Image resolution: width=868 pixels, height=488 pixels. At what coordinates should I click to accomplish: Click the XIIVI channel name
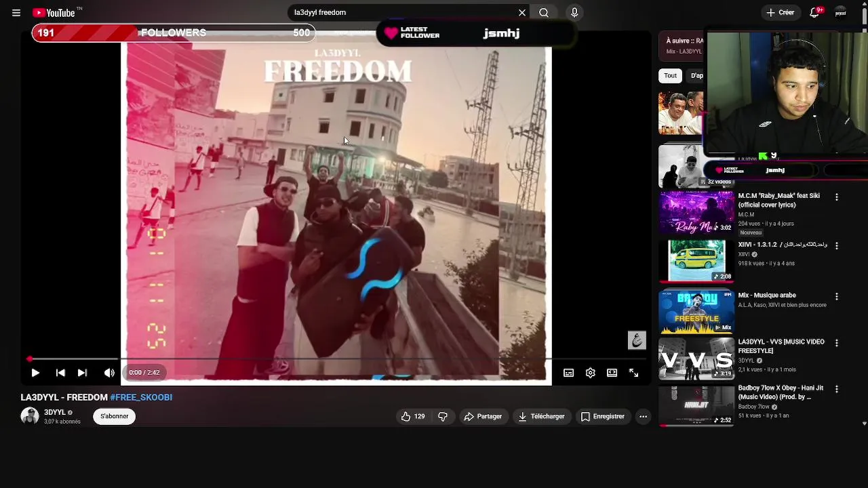[x=744, y=255]
